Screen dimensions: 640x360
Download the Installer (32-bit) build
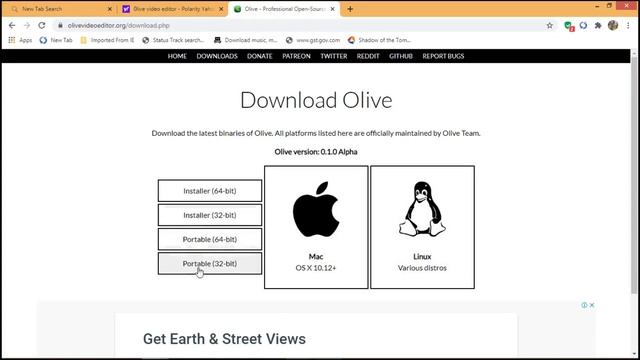[210, 215]
